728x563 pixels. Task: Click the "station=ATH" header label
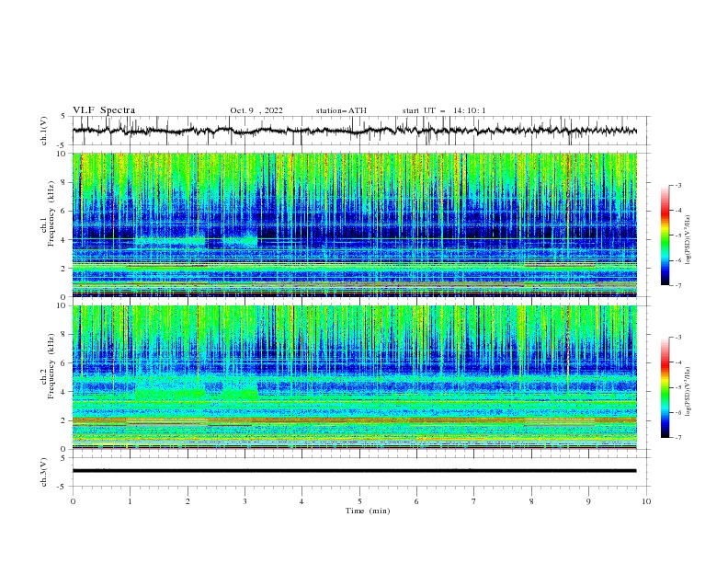(x=341, y=110)
